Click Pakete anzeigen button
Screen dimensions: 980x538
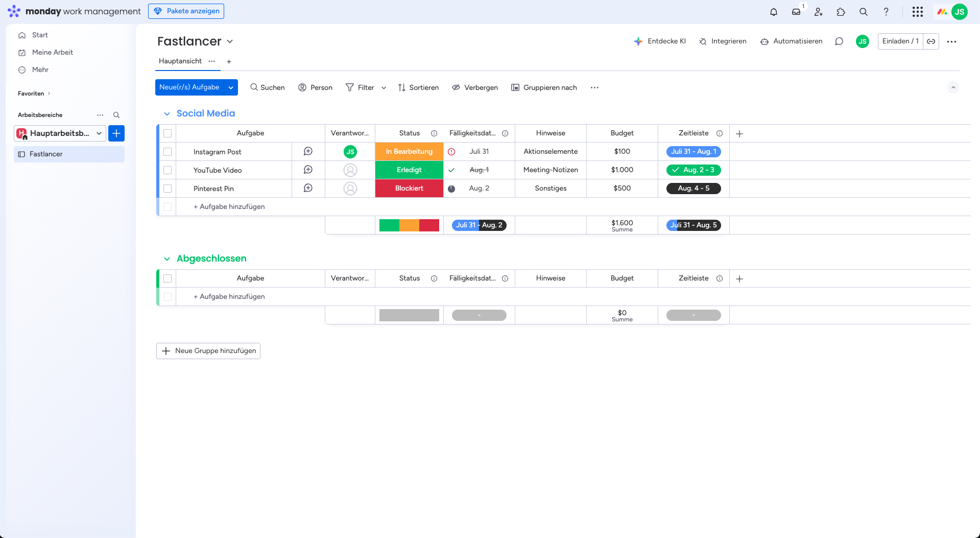tap(186, 11)
